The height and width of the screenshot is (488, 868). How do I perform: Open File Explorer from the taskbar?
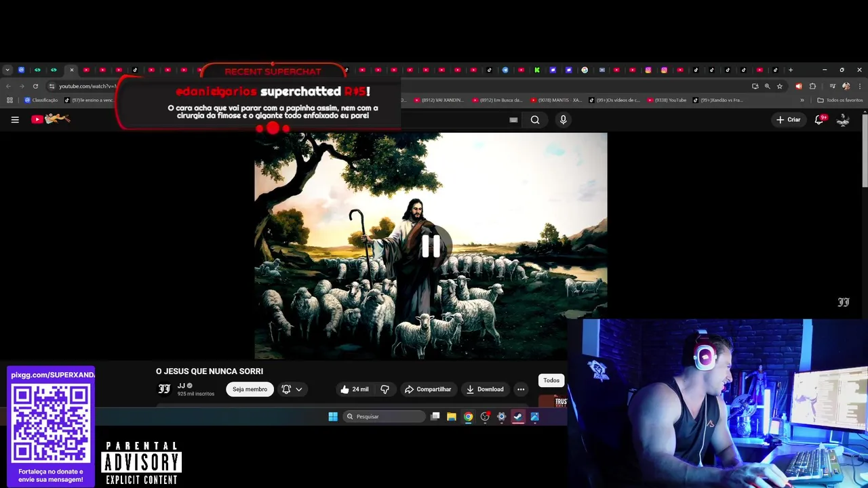(452, 417)
